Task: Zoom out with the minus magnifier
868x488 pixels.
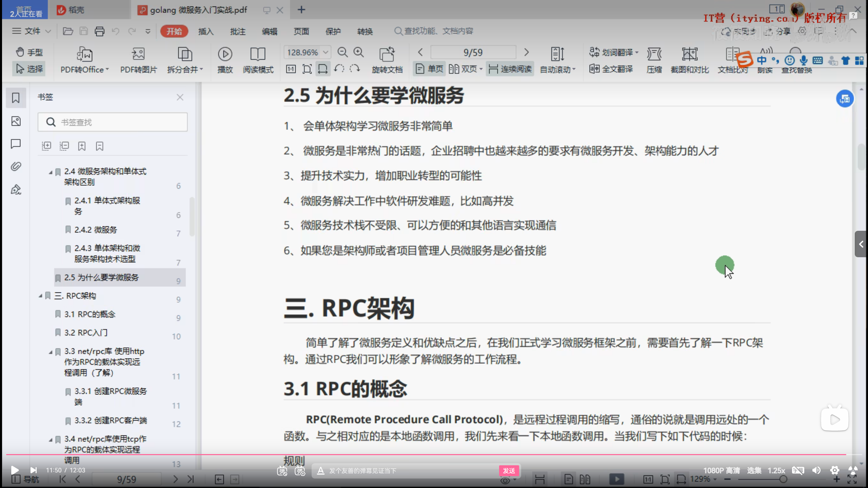Action: pos(343,52)
